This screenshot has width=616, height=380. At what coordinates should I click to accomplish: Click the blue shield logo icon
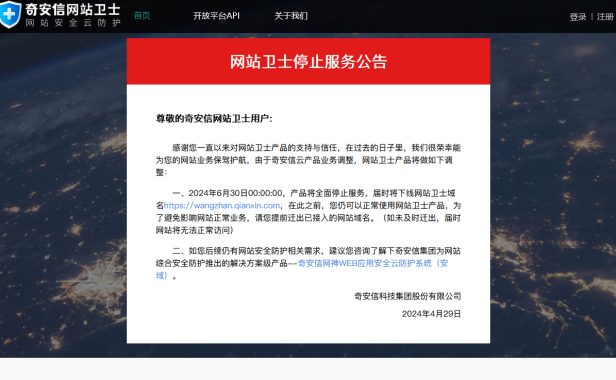(x=10, y=14)
